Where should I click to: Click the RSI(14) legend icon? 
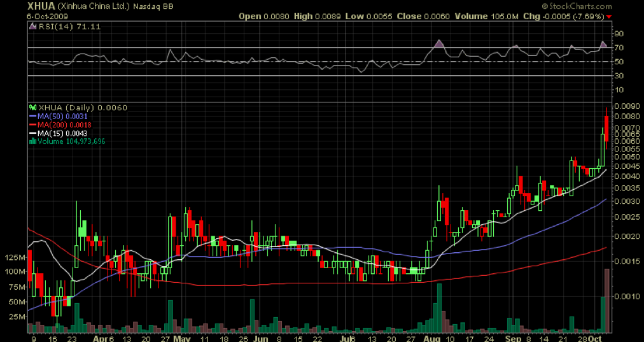[32, 26]
